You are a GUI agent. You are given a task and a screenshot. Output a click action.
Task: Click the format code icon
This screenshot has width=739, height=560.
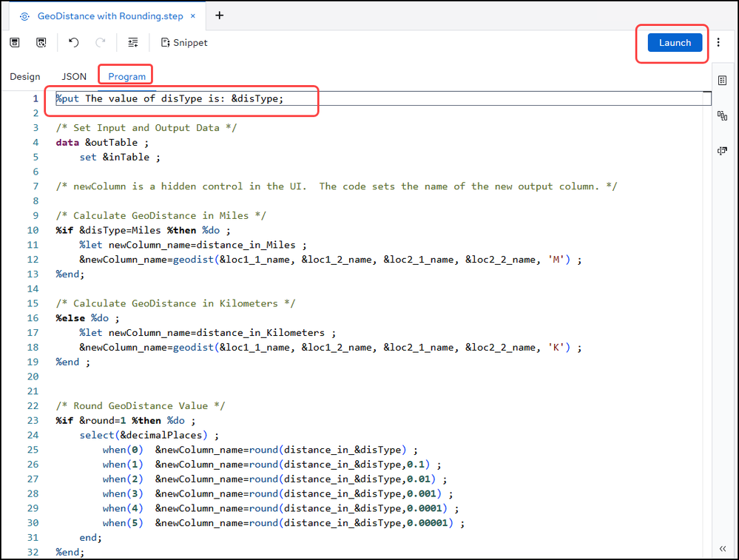click(133, 42)
